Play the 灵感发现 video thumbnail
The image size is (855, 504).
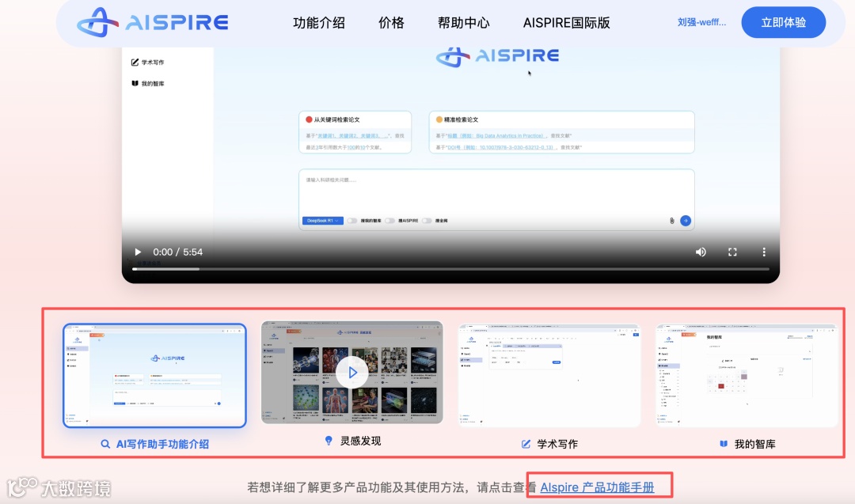pyautogui.click(x=351, y=372)
